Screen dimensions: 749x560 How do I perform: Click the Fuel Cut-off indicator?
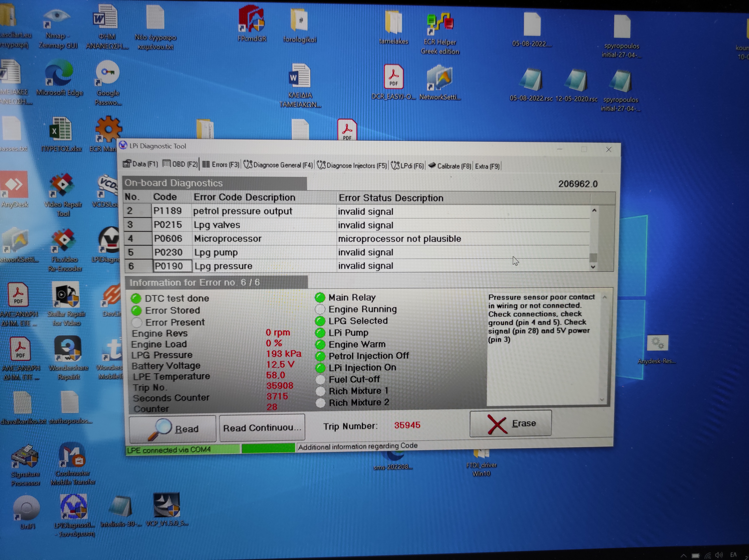[x=320, y=380]
